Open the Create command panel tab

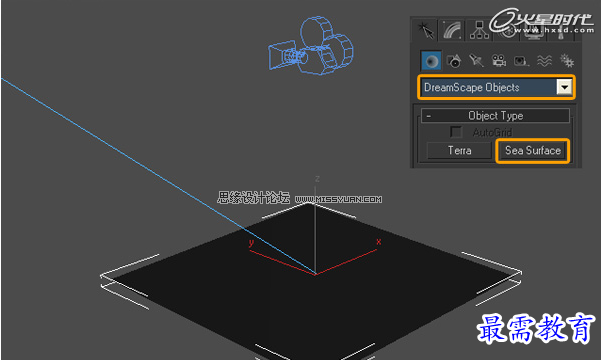point(425,30)
